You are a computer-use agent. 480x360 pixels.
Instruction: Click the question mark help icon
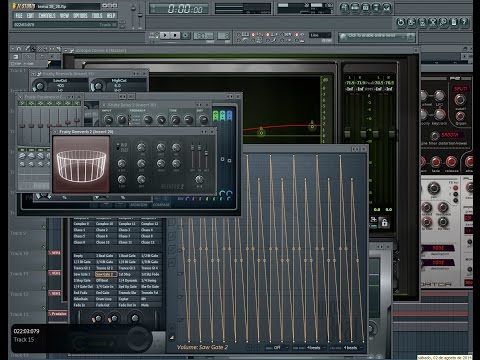click(x=464, y=22)
